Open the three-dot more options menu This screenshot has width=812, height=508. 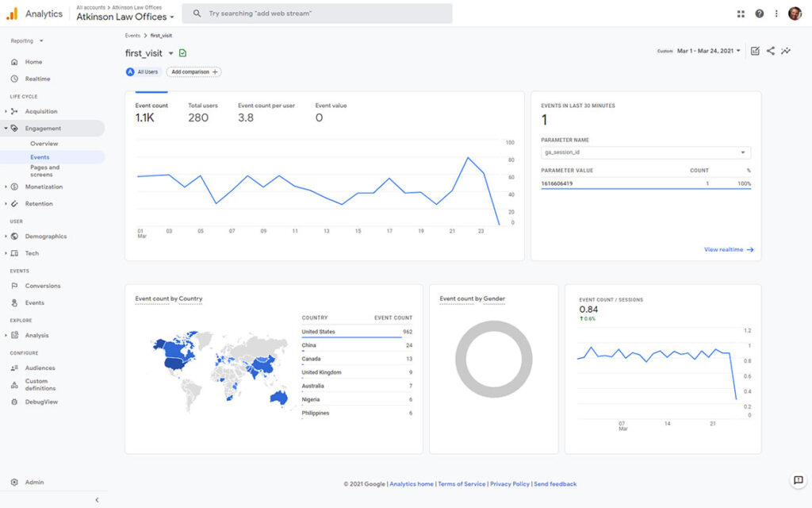pos(776,14)
